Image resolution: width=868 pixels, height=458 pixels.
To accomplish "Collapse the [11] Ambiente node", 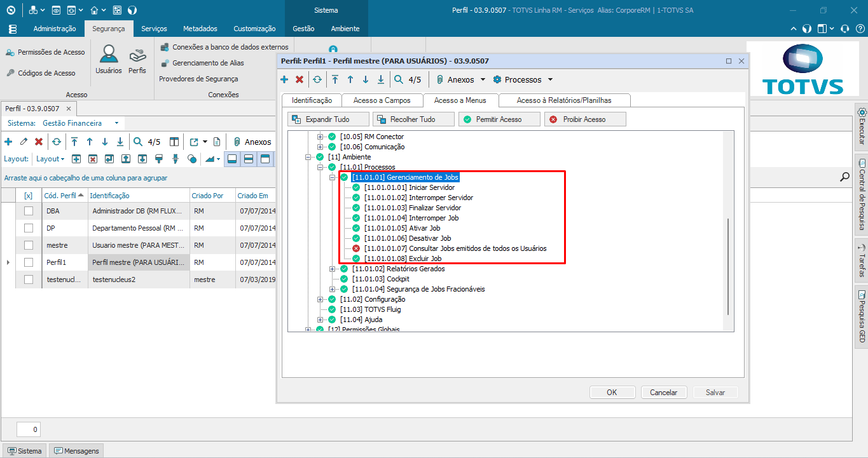I will pyautogui.click(x=308, y=157).
